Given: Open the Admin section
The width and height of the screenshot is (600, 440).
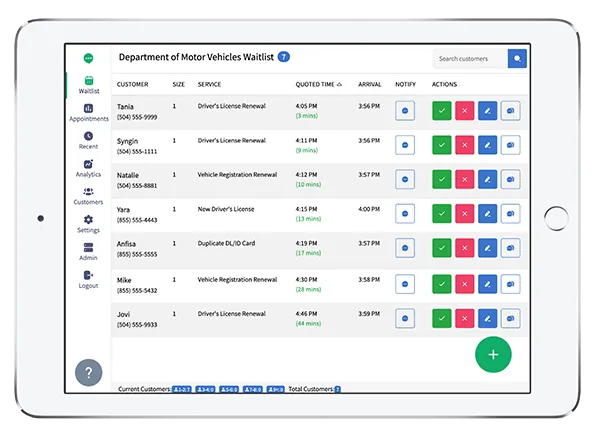Looking at the screenshot, I should coord(88,252).
